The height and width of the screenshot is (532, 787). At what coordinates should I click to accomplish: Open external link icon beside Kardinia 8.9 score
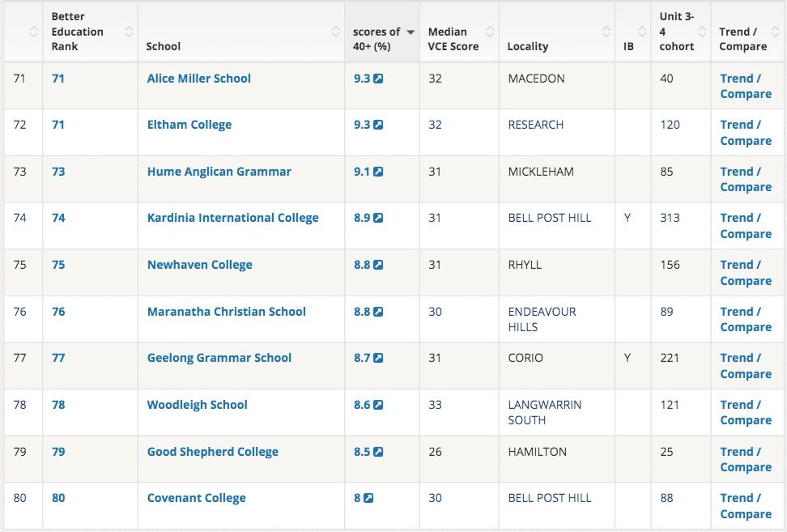378,219
